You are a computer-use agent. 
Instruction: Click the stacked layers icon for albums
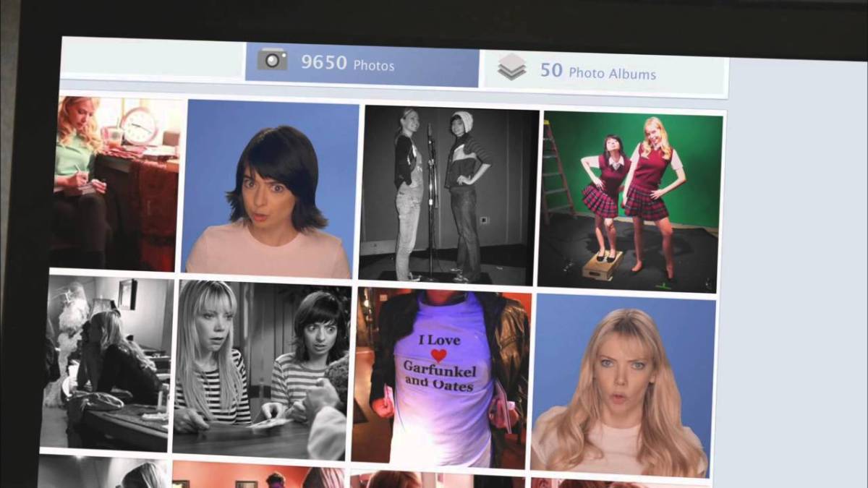click(x=511, y=67)
